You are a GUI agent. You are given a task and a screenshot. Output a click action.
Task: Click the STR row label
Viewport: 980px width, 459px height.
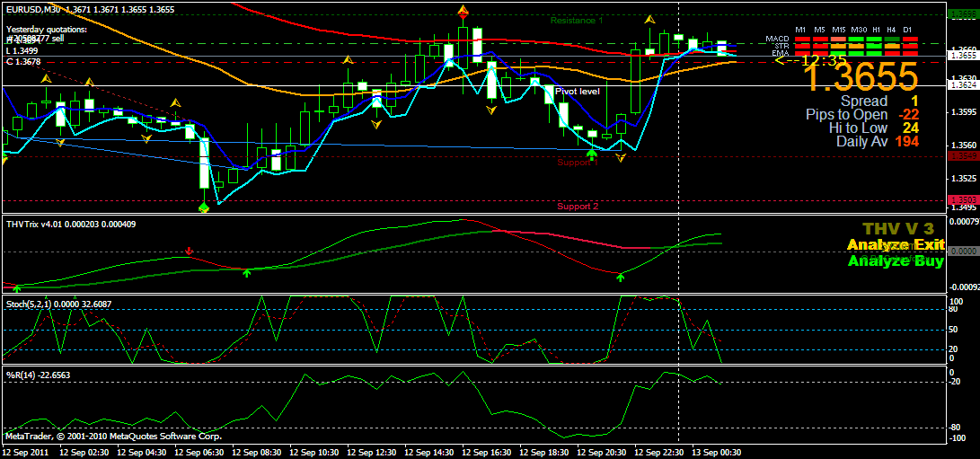[x=781, y=47]
